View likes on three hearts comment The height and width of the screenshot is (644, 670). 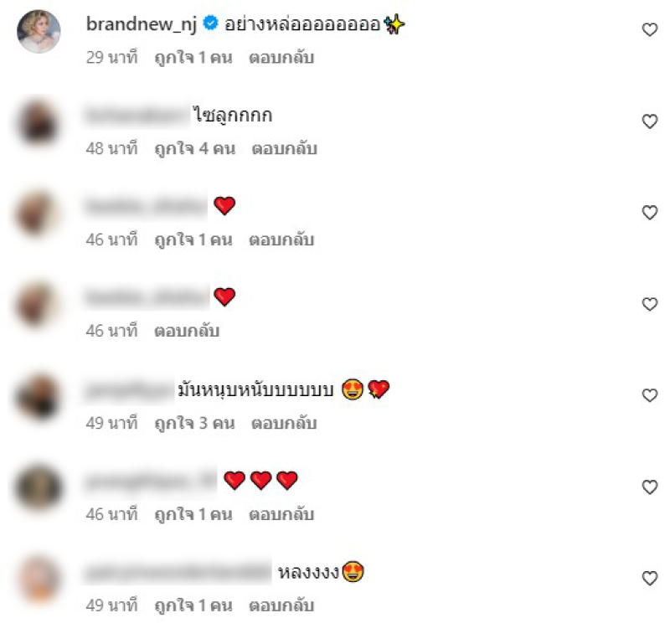point(193,514)
